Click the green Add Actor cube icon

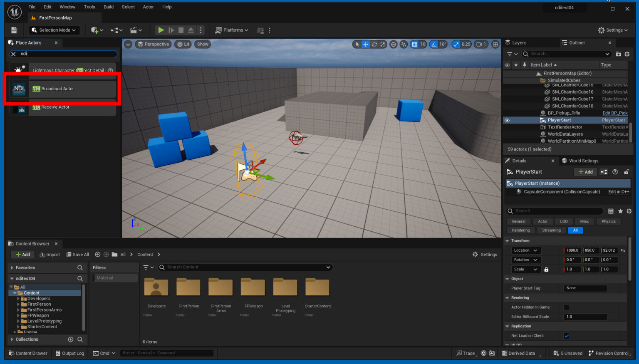point(94,30)
